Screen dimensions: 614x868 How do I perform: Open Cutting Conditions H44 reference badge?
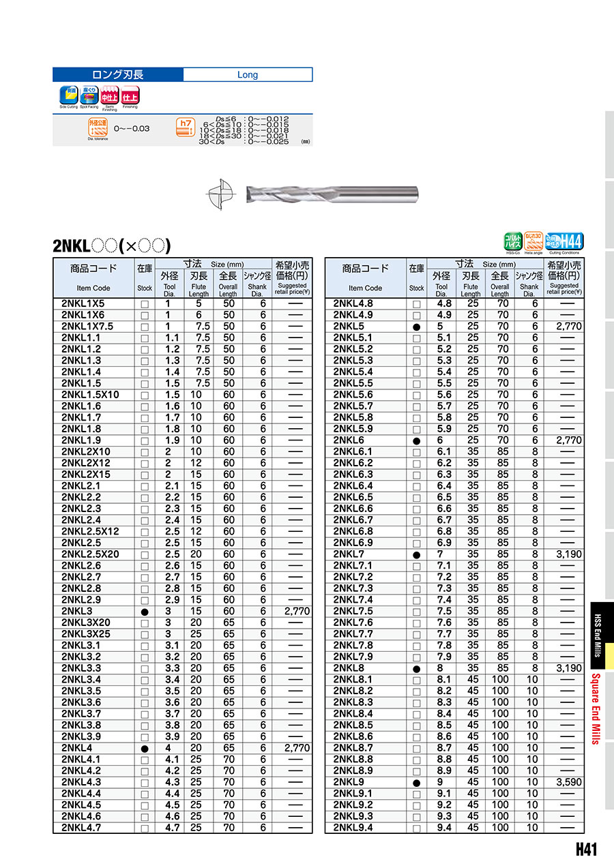click(x=564, y=241)
